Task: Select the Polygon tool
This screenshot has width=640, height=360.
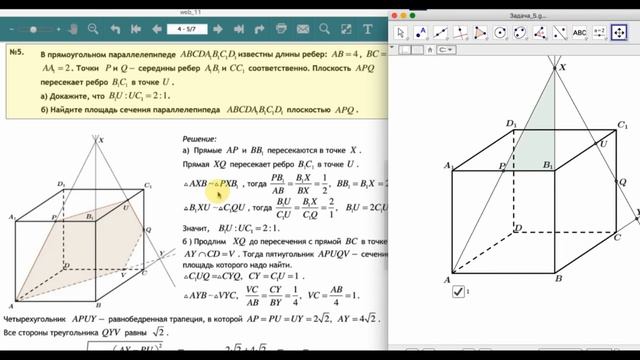Action: 480,33
